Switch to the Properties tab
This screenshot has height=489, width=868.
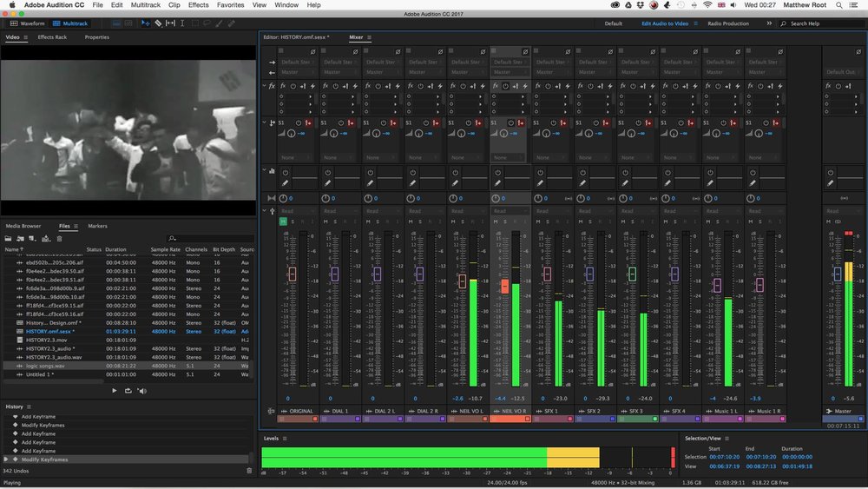point(97,37)
